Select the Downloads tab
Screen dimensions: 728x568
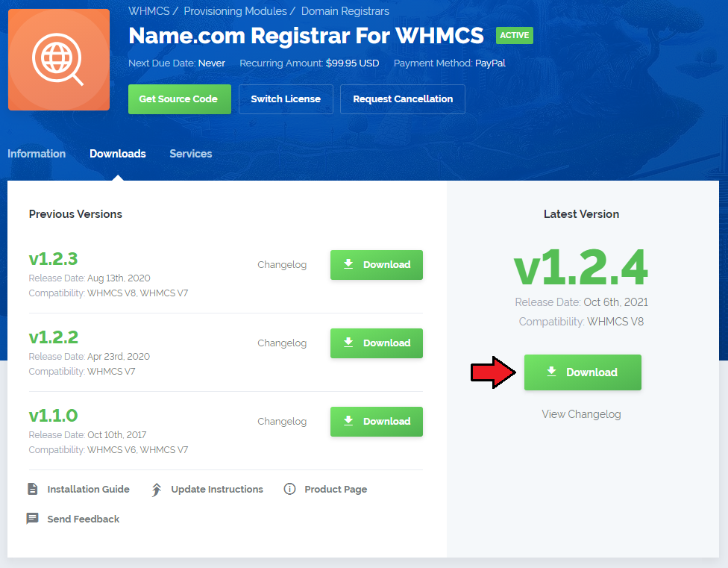click(x=117, y=154)
